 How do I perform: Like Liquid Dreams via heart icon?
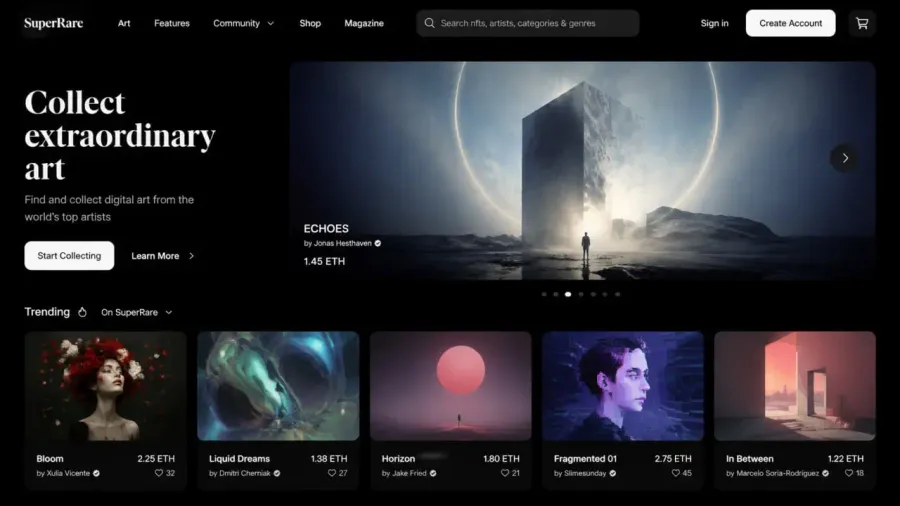pyautogui.click(x=331, y=473)
